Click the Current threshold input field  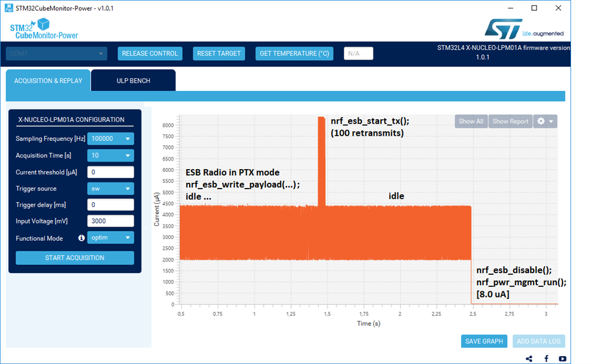point(110,172)
